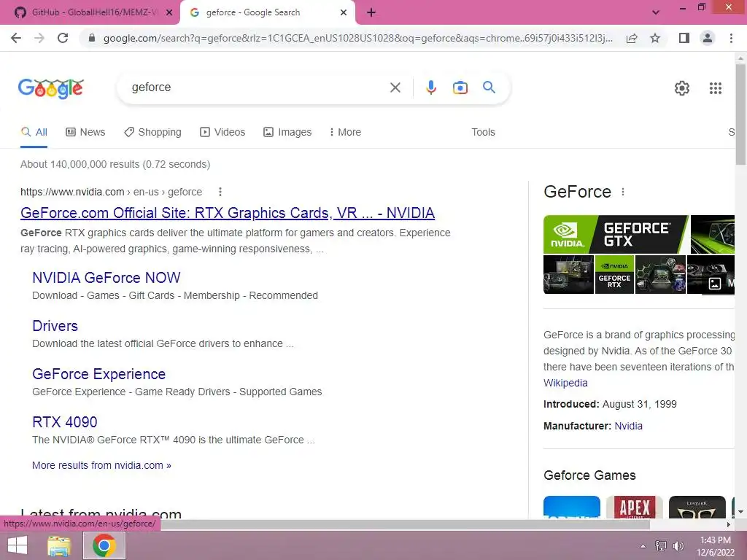Open the search Tools options
The height and width of the screenshot is (560, 747).
pos(483,133)
